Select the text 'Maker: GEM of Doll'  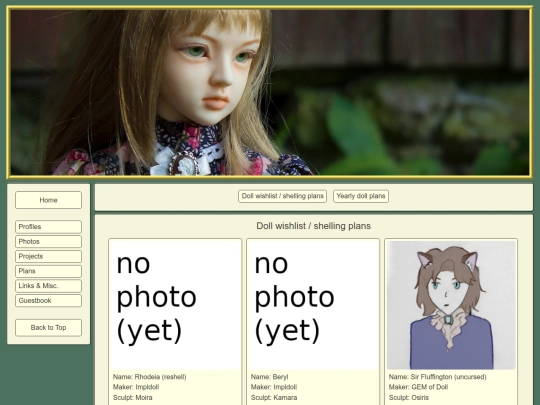click(418, 387)
